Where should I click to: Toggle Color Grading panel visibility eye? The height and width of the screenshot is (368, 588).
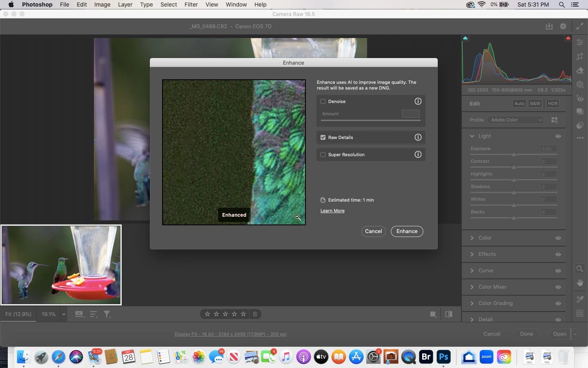pyautogui.click(x=558, y=303)
